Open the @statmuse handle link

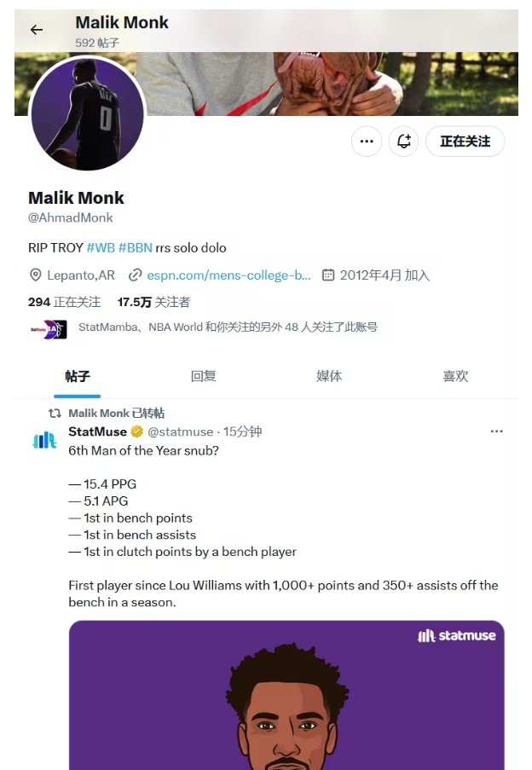tap(181, 431)
